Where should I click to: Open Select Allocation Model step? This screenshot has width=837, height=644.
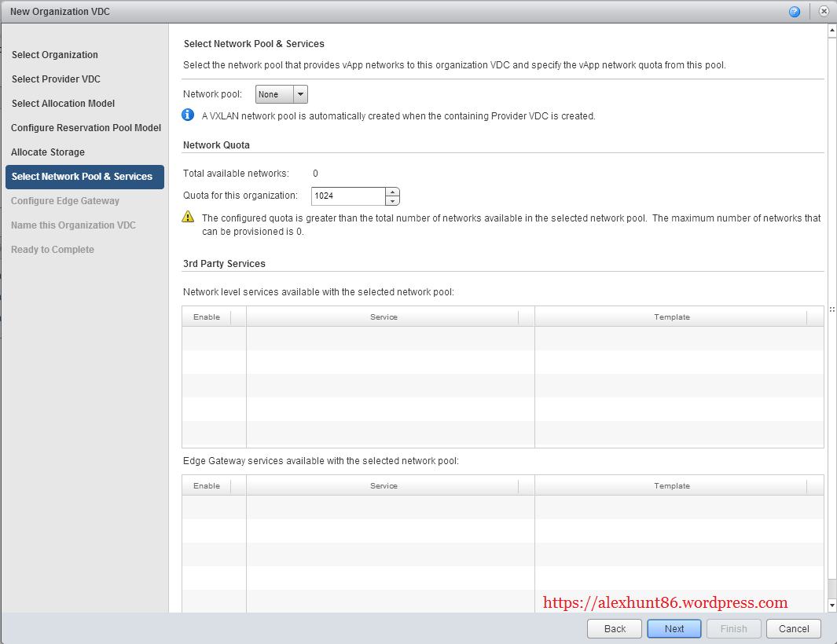(x=63, y=104)
